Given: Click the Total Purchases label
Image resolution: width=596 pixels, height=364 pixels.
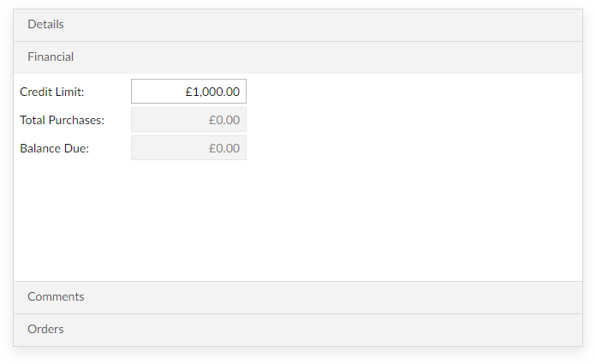Looking at the screenshot, I should coord(62,120).
